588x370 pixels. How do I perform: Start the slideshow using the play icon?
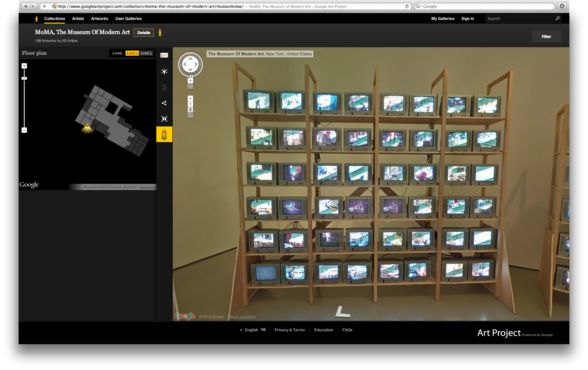click(164, 119)
